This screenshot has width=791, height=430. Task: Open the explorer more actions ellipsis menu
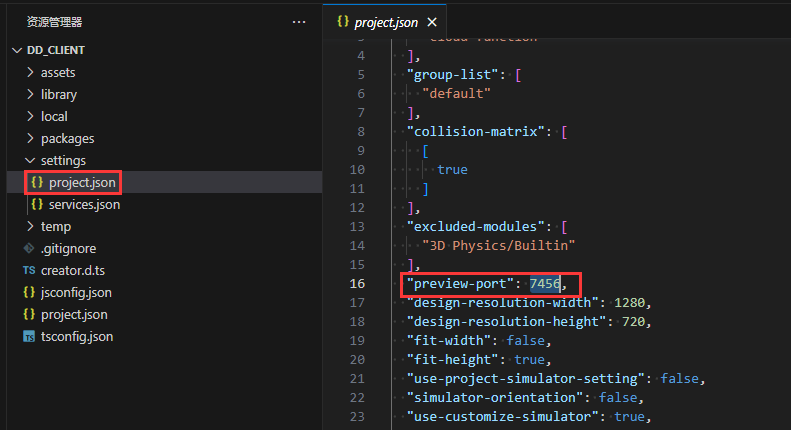(x=299, y=22)
